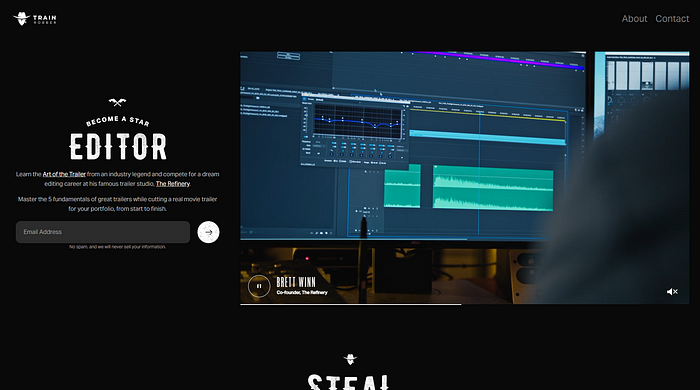Open the Contact page
Viewport: 700px width, 390px height.
coord(672,19)
